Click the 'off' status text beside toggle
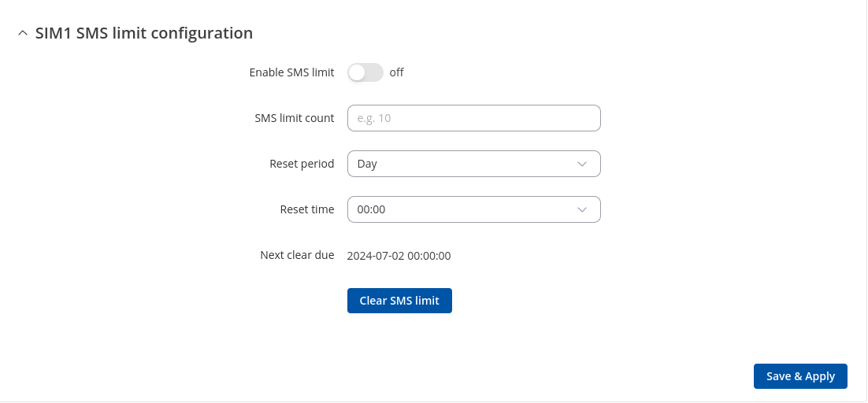This screenshot has height=403, width=868. 396,72
